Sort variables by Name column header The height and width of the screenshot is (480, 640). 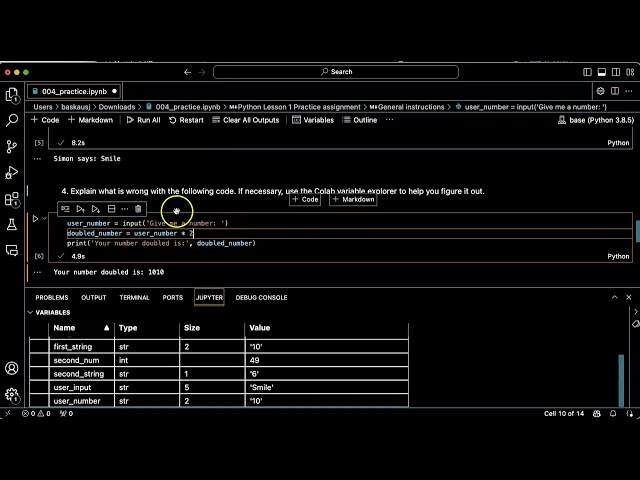[x=64, y=328]
